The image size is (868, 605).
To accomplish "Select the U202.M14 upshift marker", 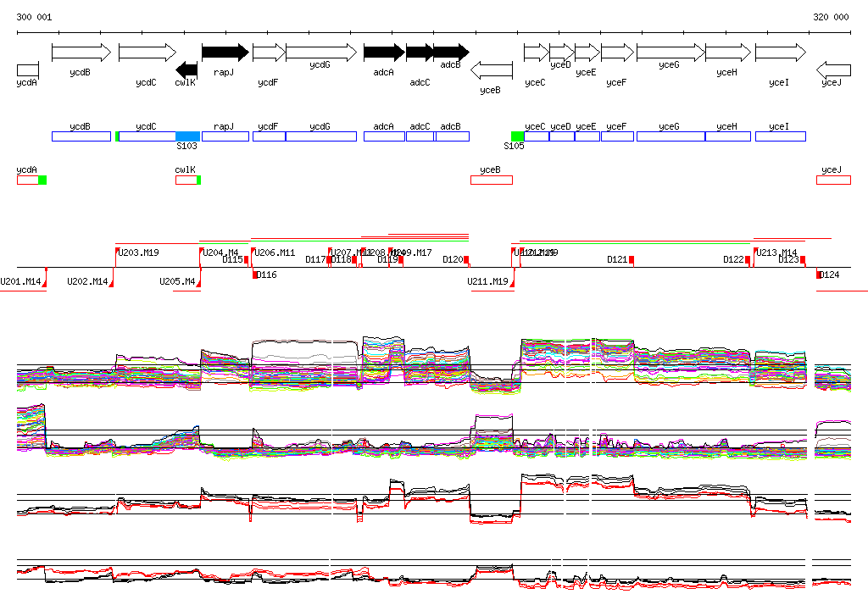I will click(111, 282).
